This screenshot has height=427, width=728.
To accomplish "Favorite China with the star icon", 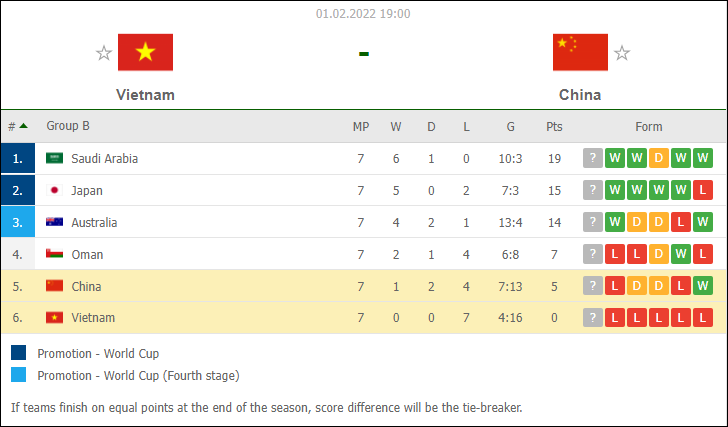I will tap(622, 53).
